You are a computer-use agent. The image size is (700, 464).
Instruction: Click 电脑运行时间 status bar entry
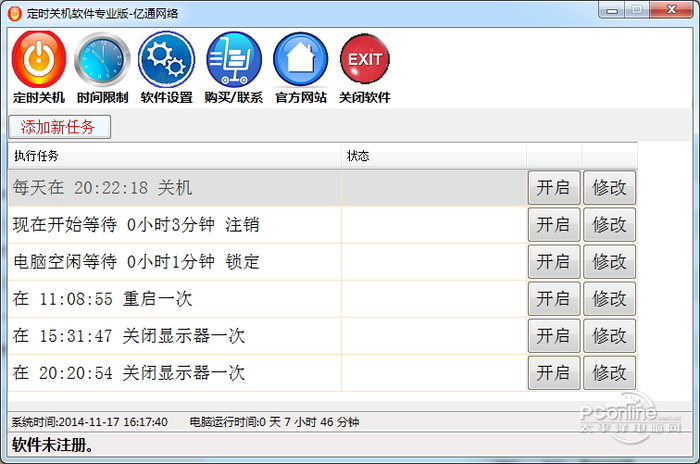[274, 422]
